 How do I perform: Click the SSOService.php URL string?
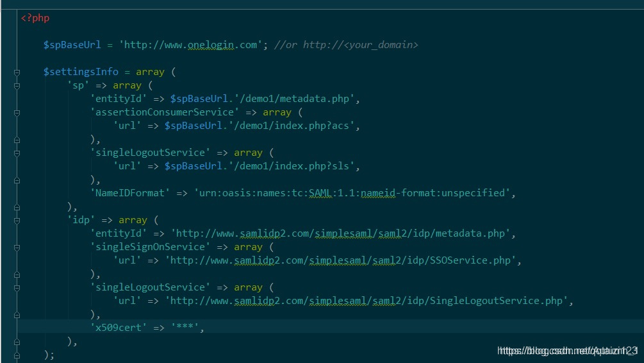click(341, 260)
